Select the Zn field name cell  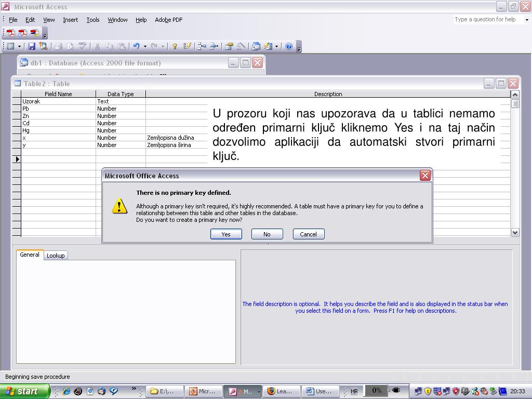tap(58, 116)
